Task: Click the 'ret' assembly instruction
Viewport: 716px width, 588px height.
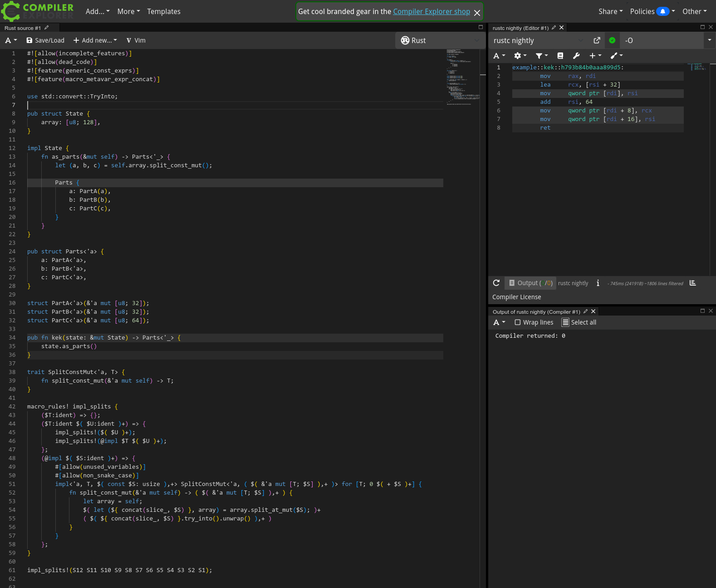Action: (x=545, y=128)
